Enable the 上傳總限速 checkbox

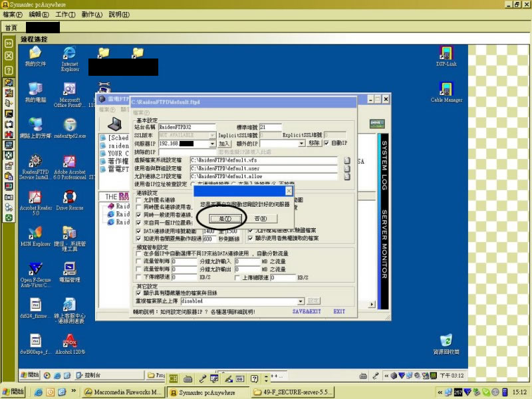point(237,277)
